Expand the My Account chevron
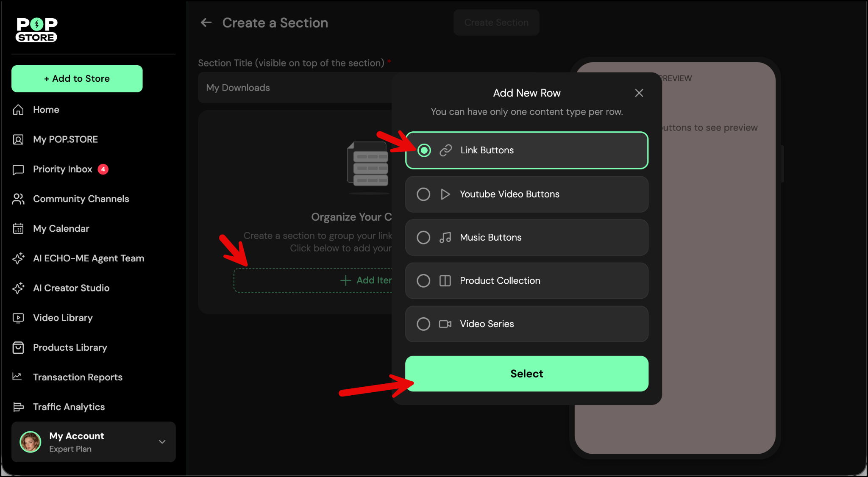The width and height of the screenshot is (868, 477). pos(162,442)
